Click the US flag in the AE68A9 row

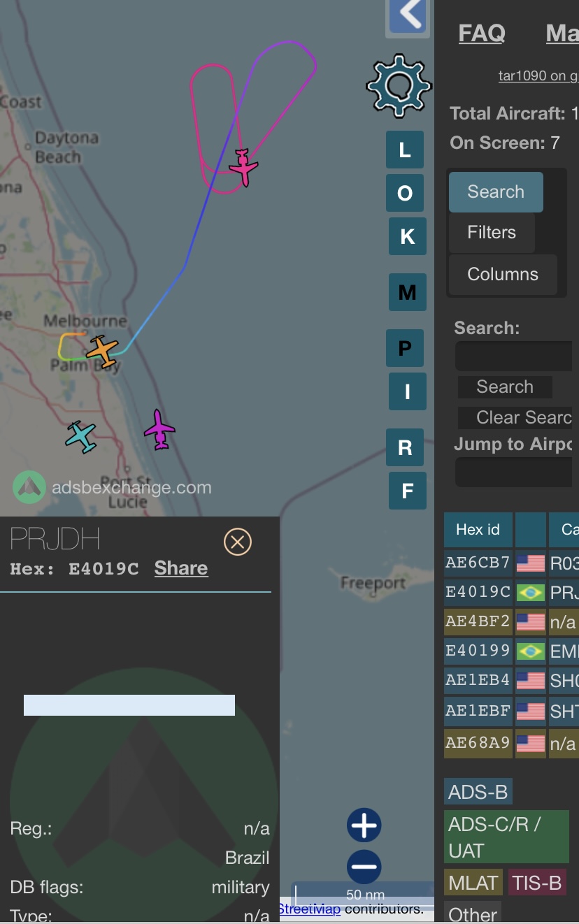530,743
